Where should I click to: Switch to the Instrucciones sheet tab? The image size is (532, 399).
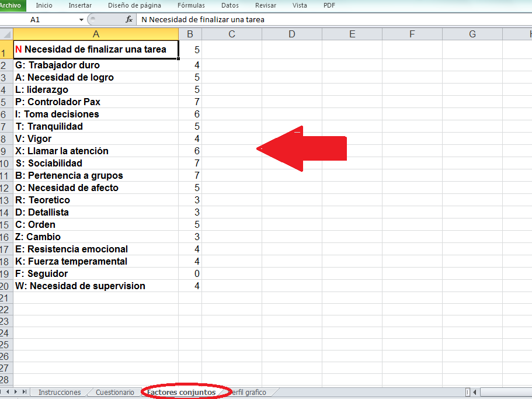click(60, 392)
